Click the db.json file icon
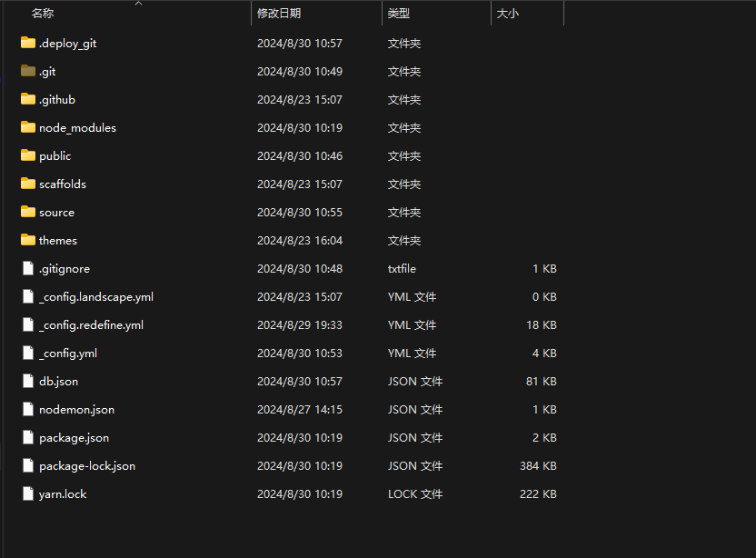 click(28, 381)
